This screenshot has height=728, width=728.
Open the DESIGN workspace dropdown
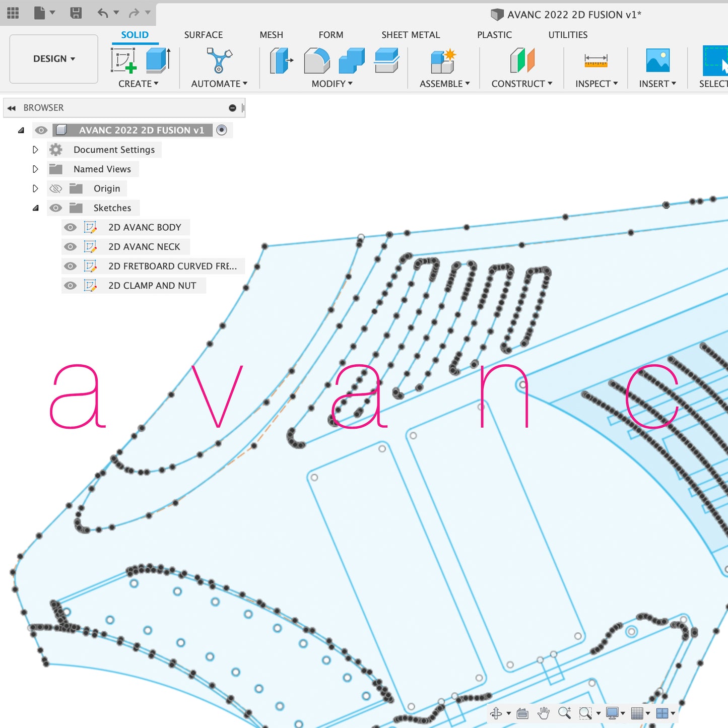pos(53,59)
